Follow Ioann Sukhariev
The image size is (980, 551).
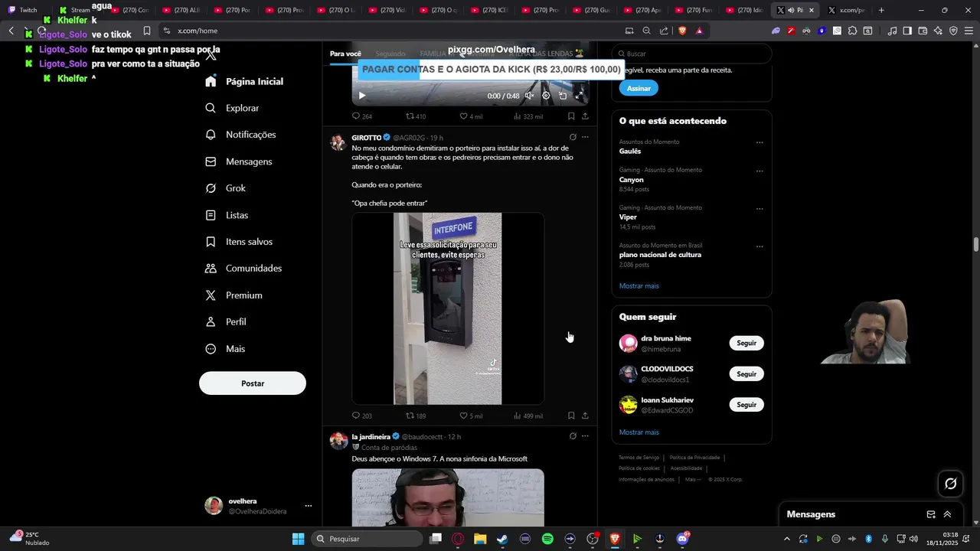click(746, 405)
